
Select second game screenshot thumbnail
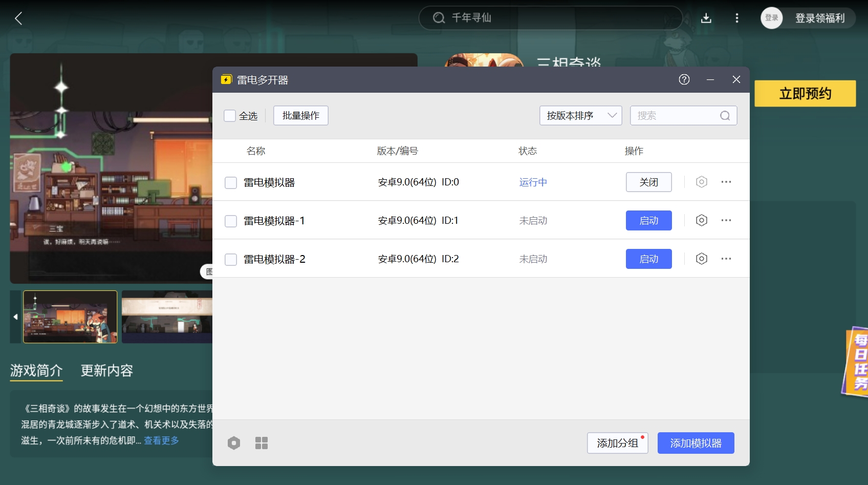167,317
